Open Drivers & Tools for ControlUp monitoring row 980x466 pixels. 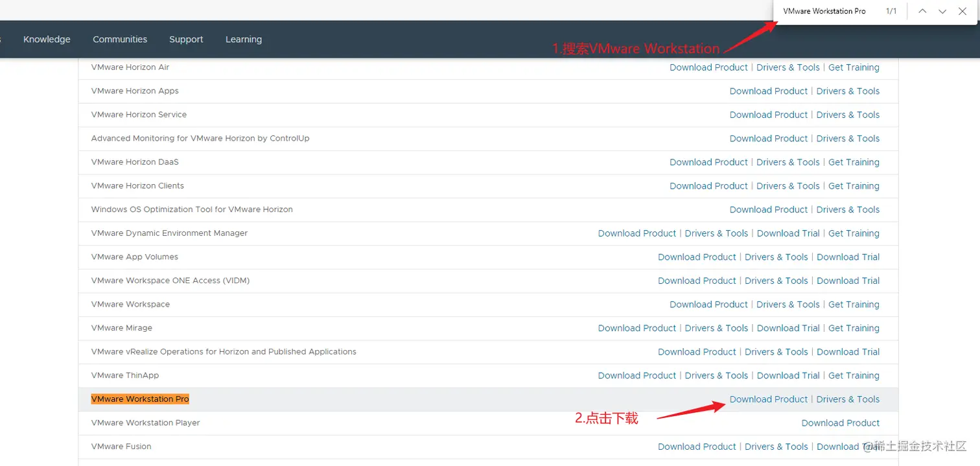[848, 139]
